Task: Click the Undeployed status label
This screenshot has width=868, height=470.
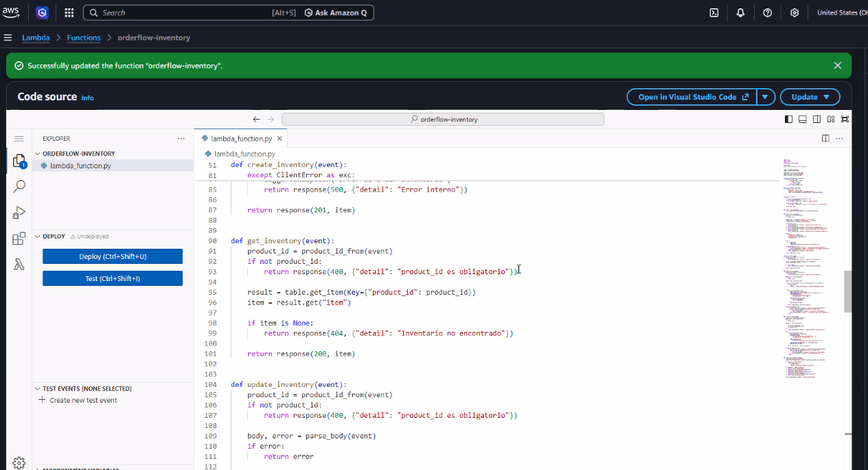Action: (x=89, y=236)
